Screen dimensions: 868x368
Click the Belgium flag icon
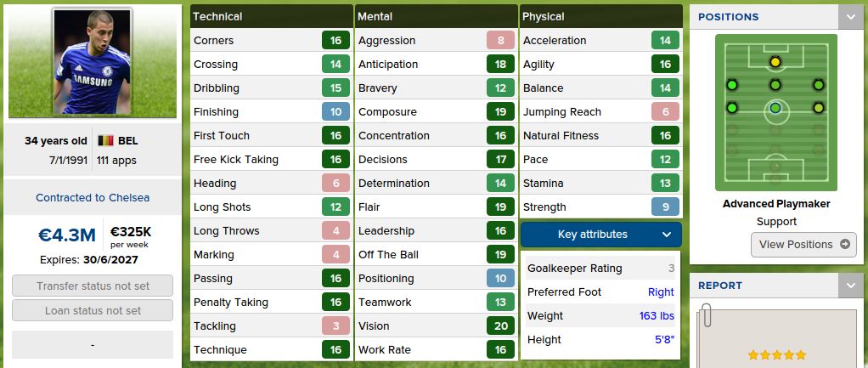tap(106, 141)
